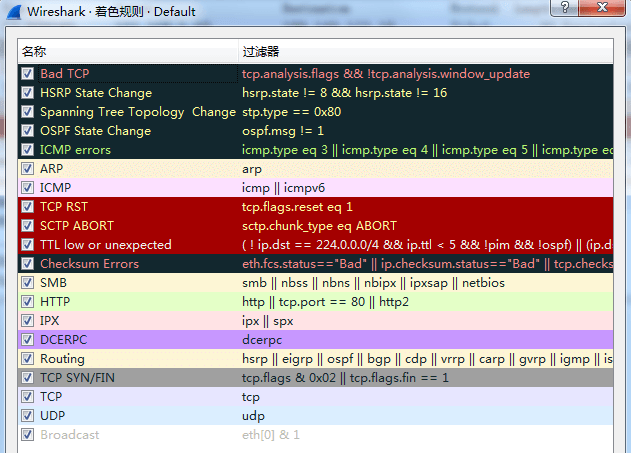Select the Routing rule name
The width and height of the screenshot is (631, 453).
coord(62,358)
